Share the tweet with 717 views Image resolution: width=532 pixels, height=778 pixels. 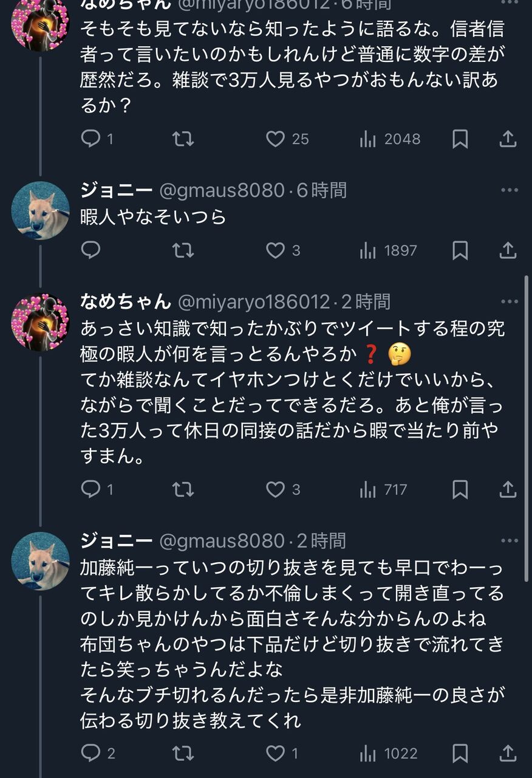pyautogui.click(x=508, y=489)
